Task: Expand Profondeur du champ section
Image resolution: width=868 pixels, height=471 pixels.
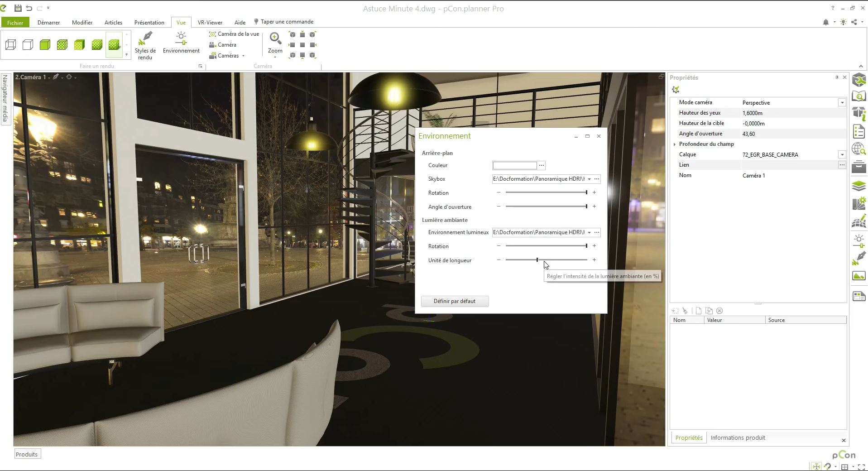Action: (675, 144)
